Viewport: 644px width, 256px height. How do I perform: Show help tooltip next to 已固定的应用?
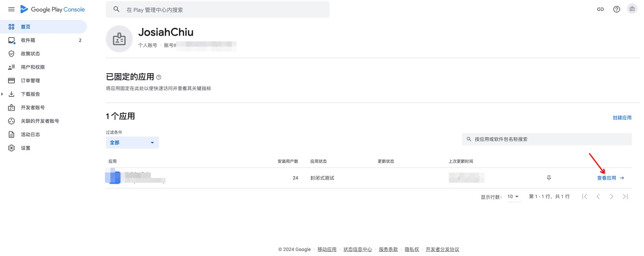coord(159,77)
